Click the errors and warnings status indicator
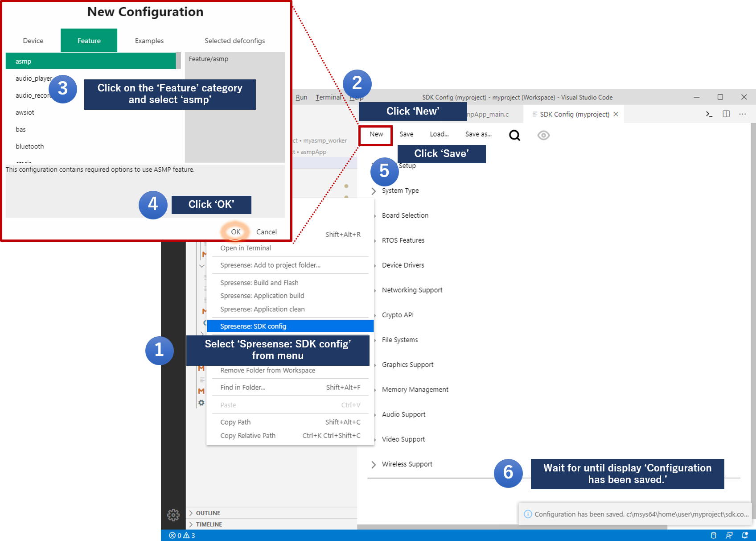The width and height of the screenshot is (756, 541). point(182,535)
